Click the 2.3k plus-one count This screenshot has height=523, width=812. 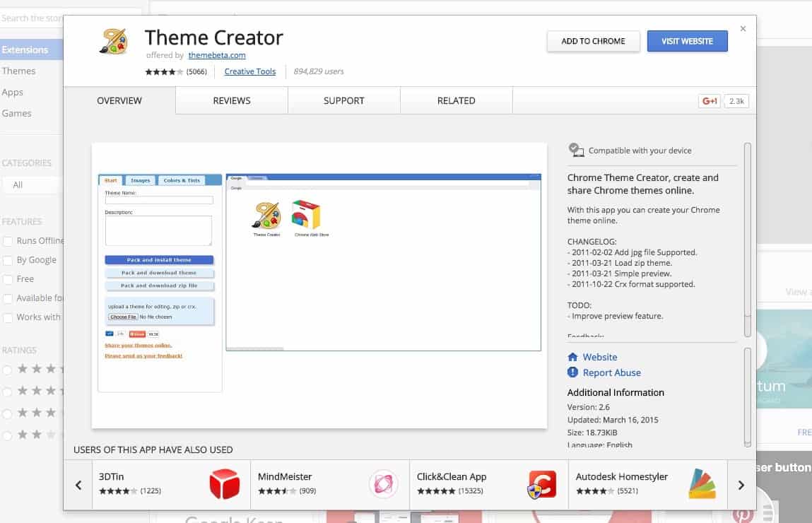pos(736,102)
